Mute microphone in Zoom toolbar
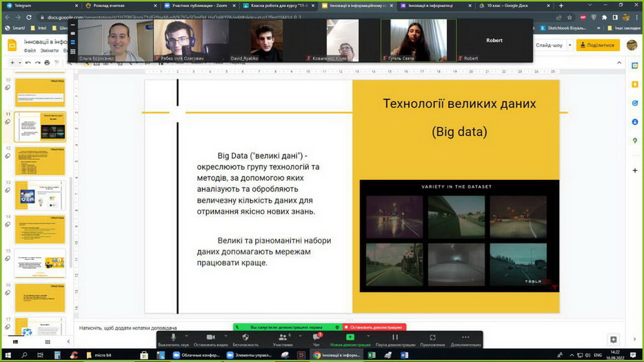This screenshot has height=362, width=644. click(173, 339)
